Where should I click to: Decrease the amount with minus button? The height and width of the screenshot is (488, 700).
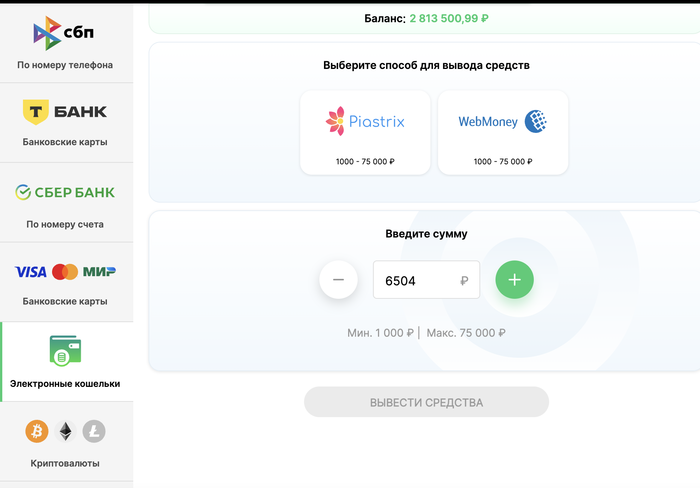338,280
